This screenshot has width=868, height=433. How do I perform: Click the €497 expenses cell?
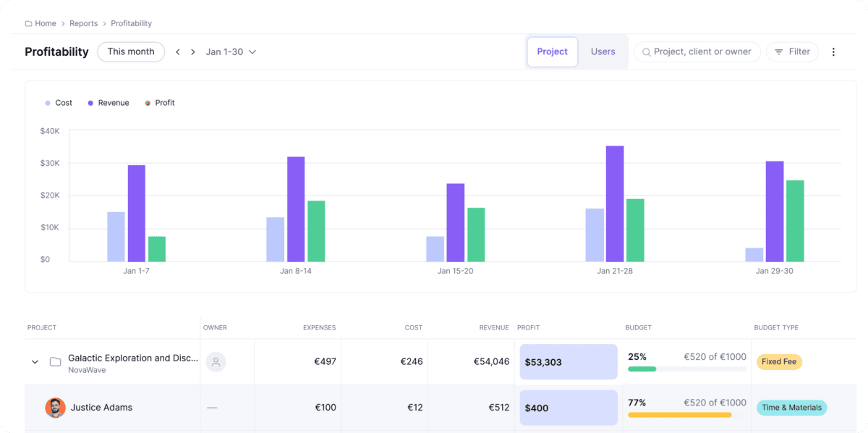click(x=325, y=361)
